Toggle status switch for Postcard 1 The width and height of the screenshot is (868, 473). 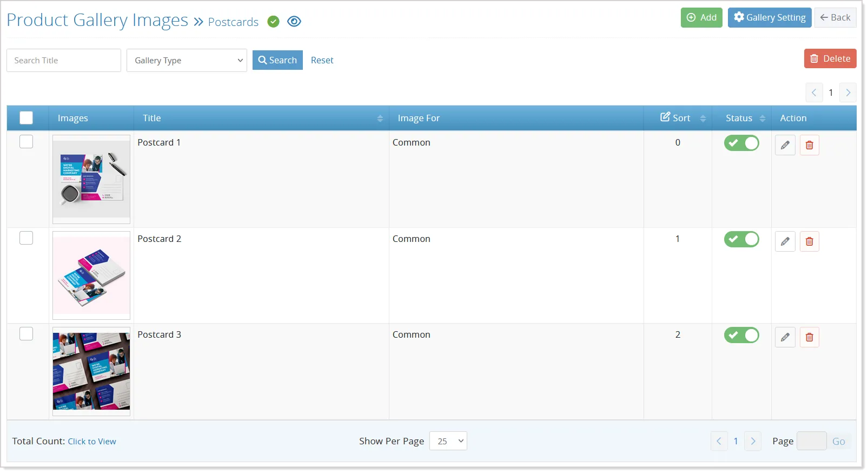741,143
